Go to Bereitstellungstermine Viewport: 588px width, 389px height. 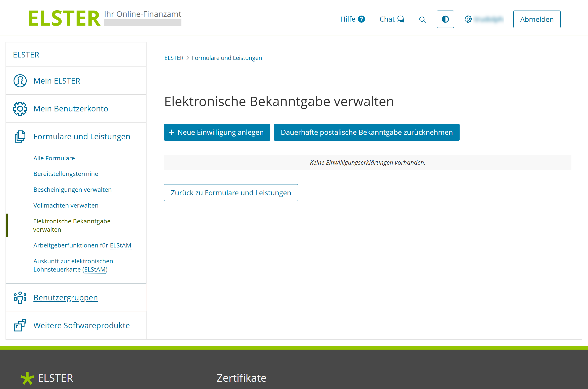click(66, 174)
